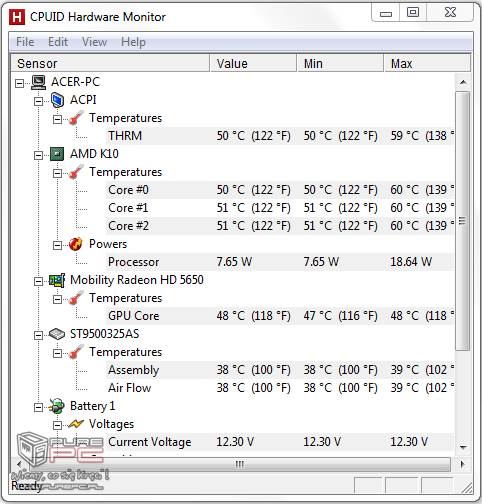Click the horizontal scrollbar thumb
Viewport: 482px width, 504px height.
coord(239,464)
